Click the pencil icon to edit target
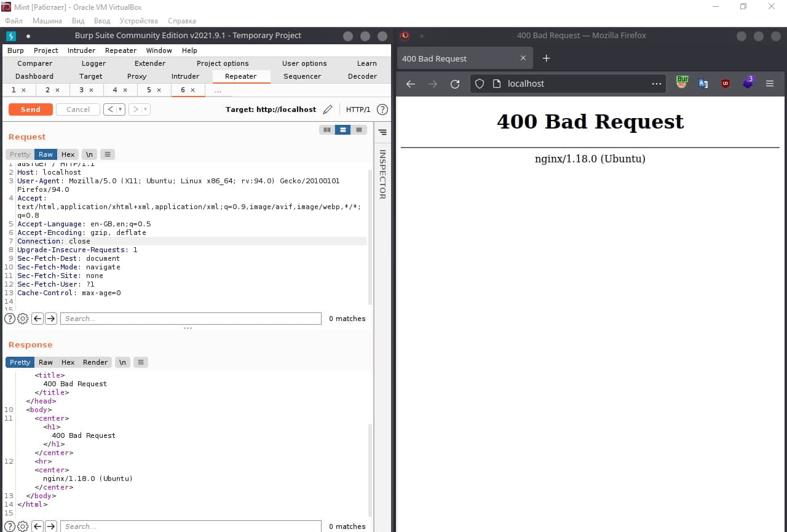 click(328, 109)
